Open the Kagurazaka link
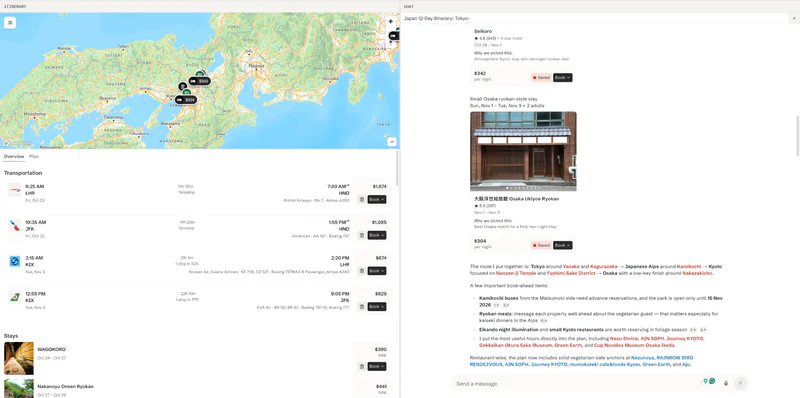This screenshot has width=800, height=398. coord(604,266)
